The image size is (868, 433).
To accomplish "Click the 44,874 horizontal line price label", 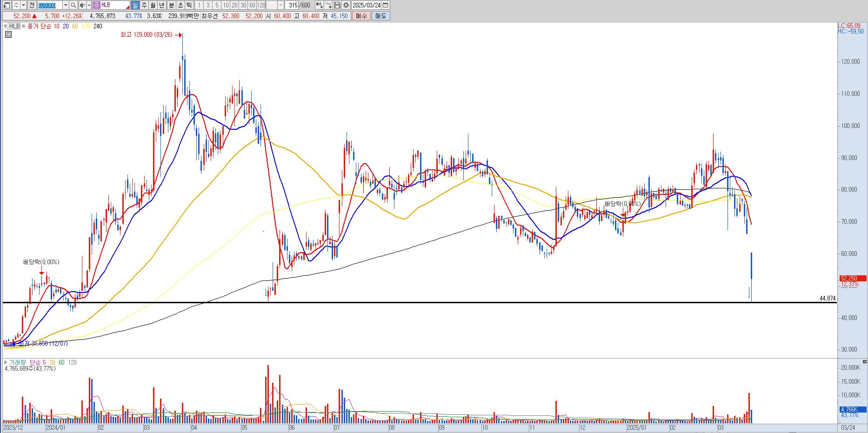I will pos(828,298).
